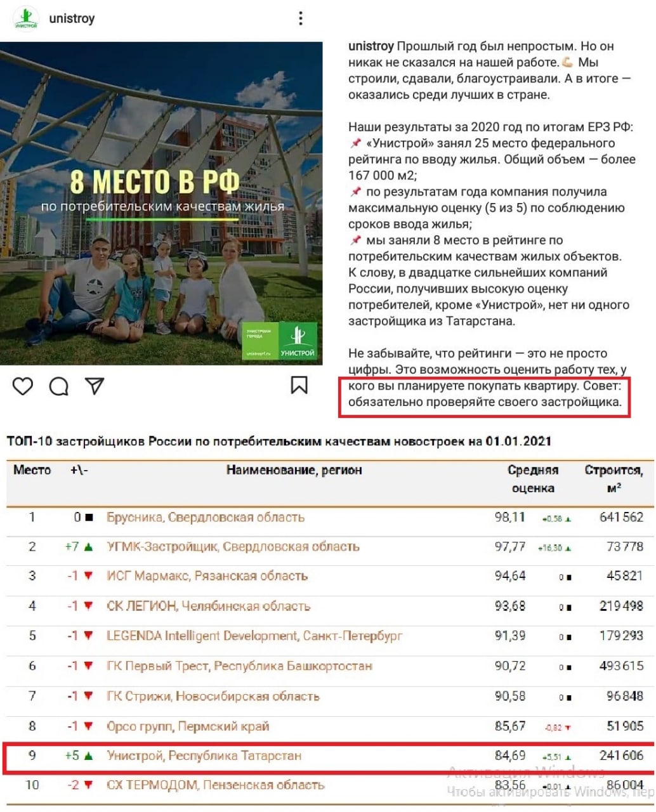Open LEGENDA Intelligent Development link
The width and height of the screenshot is (656, 812).
pyautogui.click(x=254, y=636)
